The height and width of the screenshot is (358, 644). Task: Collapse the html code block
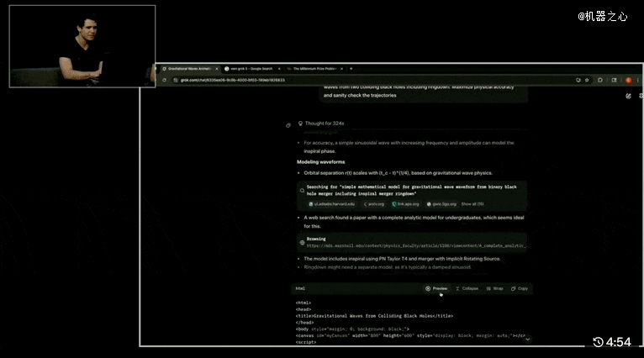point(467,288)
